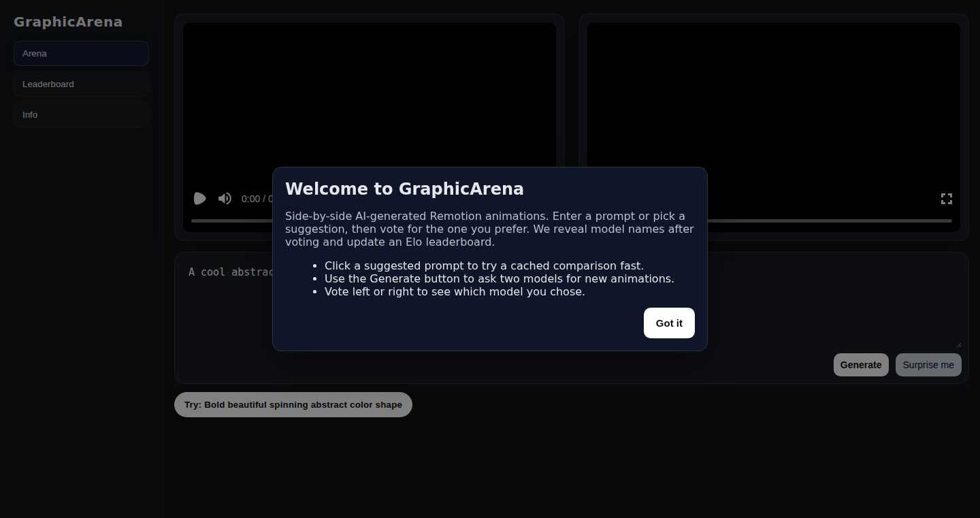The image size is (980, 518).
Task: Click the Generate button
Action: 861,365
